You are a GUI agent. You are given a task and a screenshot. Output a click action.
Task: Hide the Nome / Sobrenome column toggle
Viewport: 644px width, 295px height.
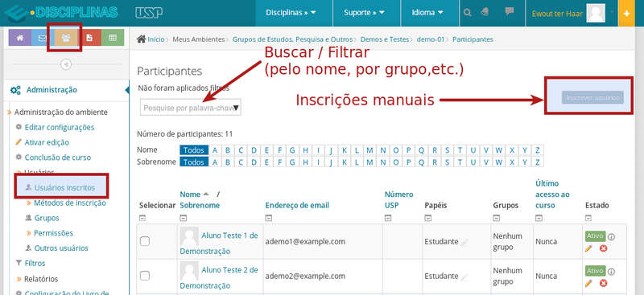(x=184, y=219)
